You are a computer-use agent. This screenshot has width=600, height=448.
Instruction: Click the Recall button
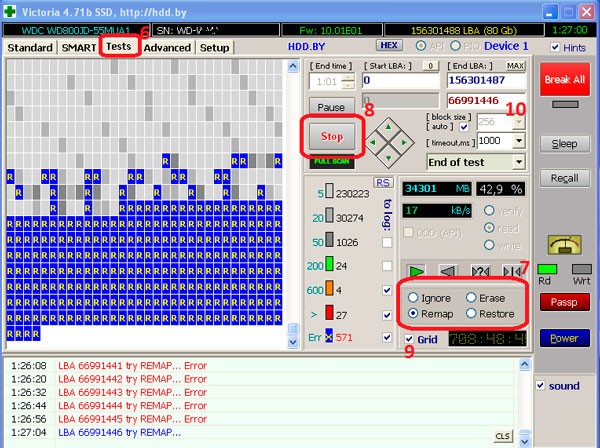click(x=564, y=178)
